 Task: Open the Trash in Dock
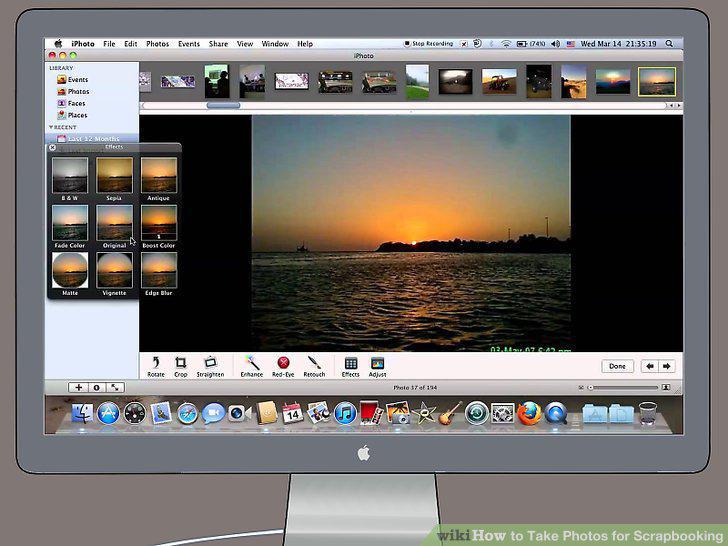point(647,413)
